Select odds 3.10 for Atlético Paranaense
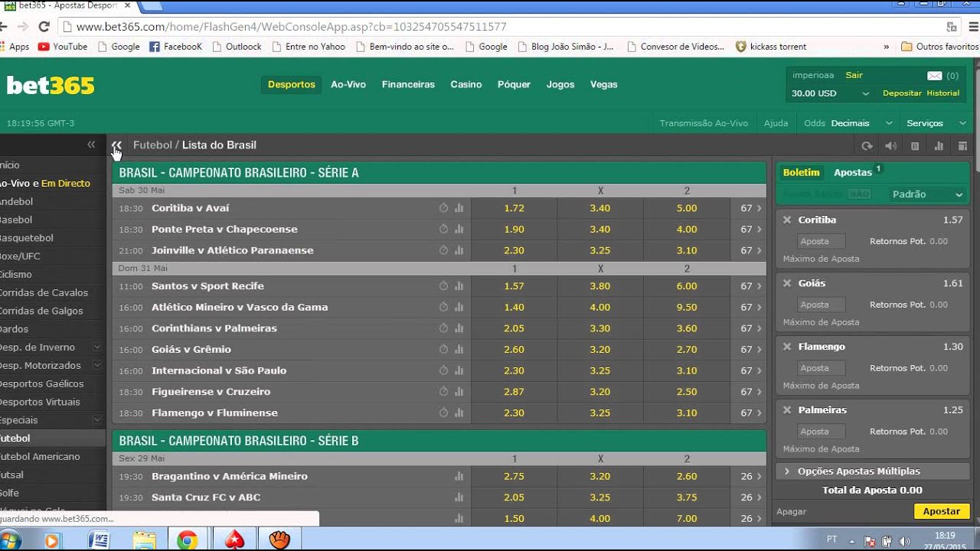 pyautogui.click(x=687, y=250)
